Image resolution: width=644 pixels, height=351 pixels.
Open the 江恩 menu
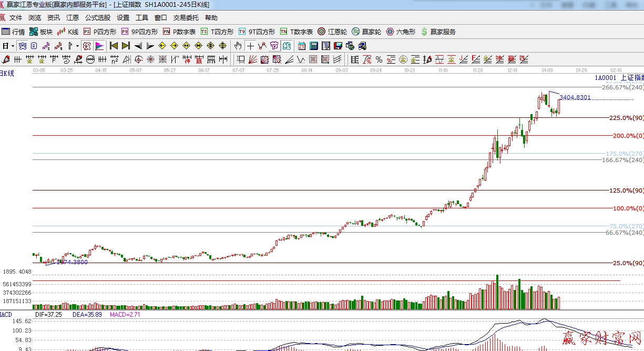tap(72, 17)
